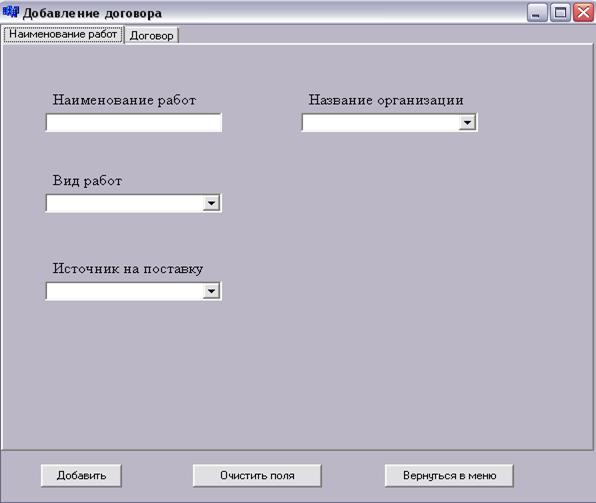This screenshot has width=596, height=503.
Task: Open the Источник на поставку dropdown arrow
Action: point(211,291)
